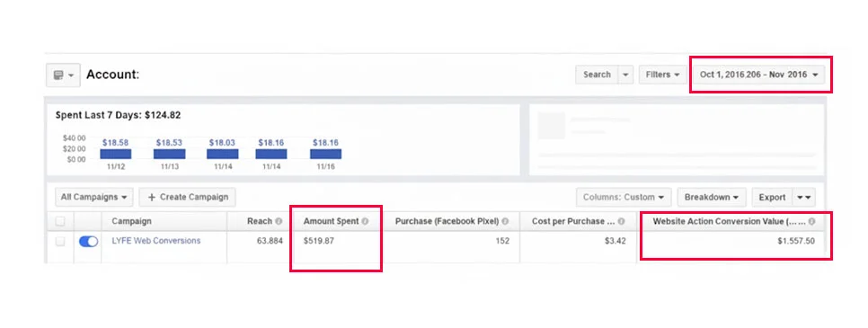Click the Spent Last 7 Days: $124.82 text

[x=118, y=115]
